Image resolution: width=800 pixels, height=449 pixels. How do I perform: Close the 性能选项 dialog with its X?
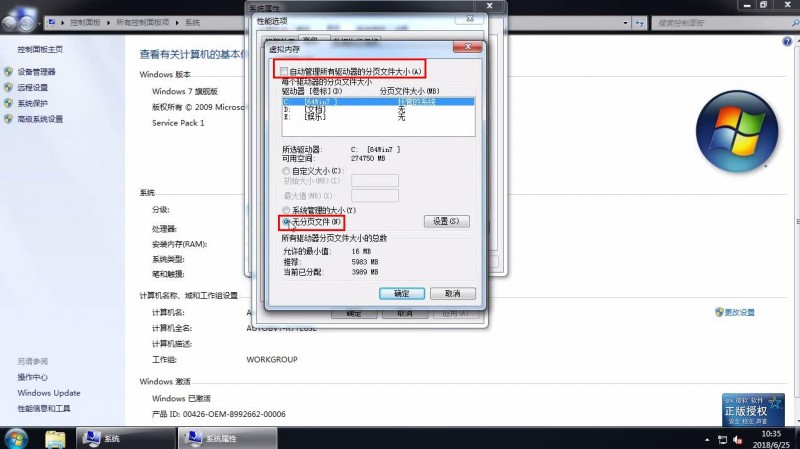click(x=470, y=19)
